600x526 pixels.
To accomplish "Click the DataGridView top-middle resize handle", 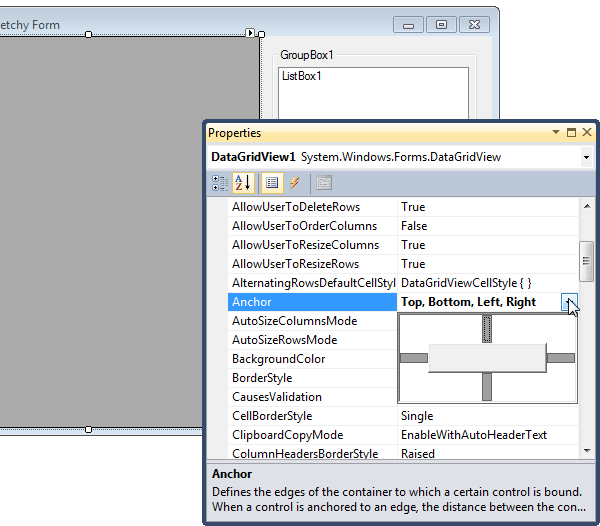I will pos(88,34).
